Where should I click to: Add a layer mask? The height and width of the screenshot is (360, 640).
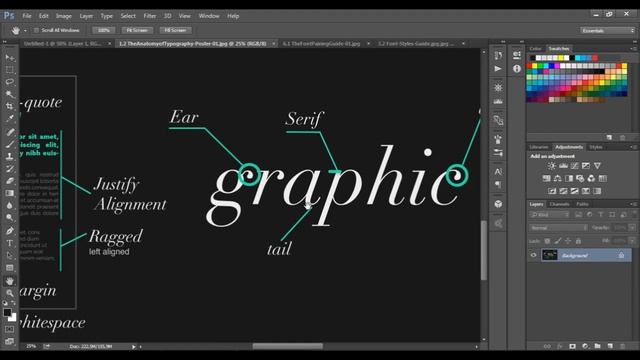(x=572, y=346)
